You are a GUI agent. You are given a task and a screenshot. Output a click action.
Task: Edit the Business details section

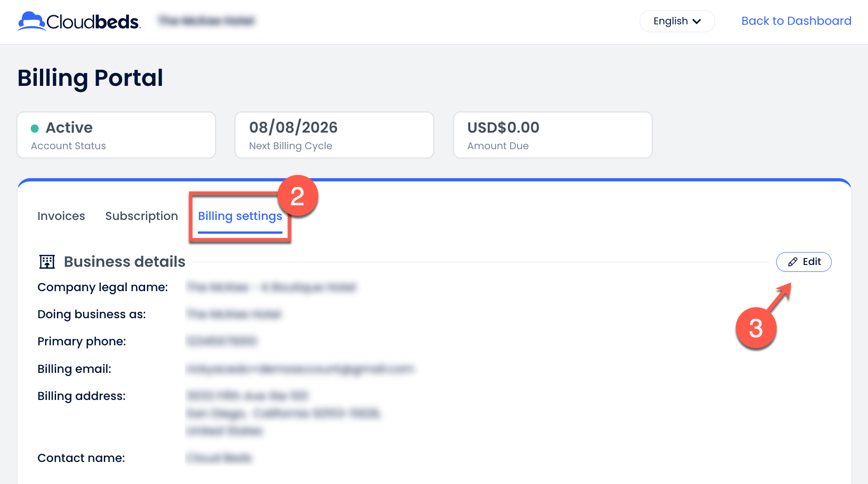click(804, 262)
